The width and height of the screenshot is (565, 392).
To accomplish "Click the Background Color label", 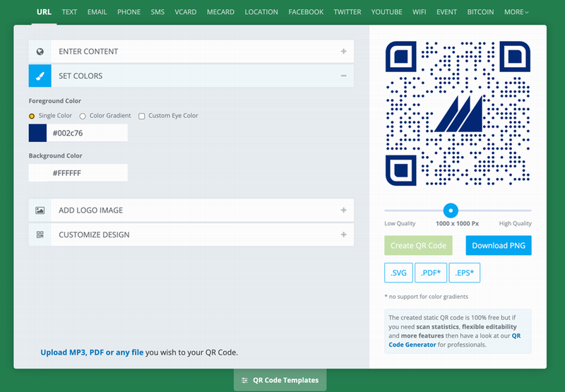I will 56,155.
